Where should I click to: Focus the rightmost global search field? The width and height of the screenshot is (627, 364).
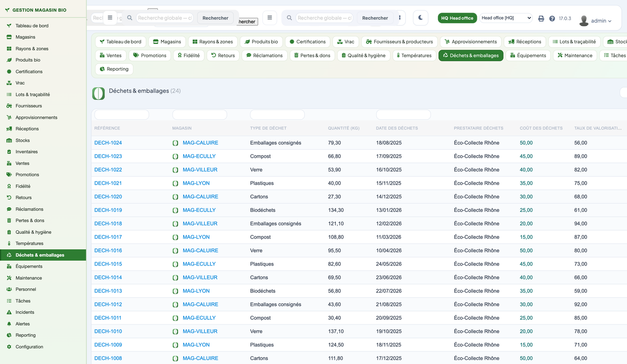(x=325, y=18)
